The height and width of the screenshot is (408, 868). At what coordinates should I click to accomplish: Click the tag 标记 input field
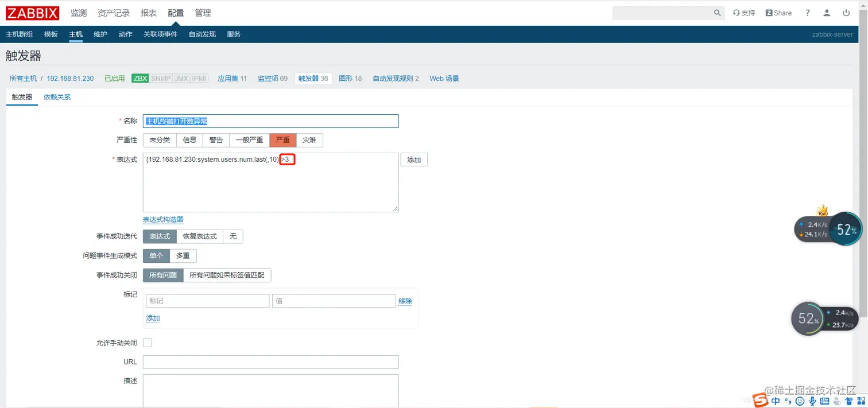[207, 301]
